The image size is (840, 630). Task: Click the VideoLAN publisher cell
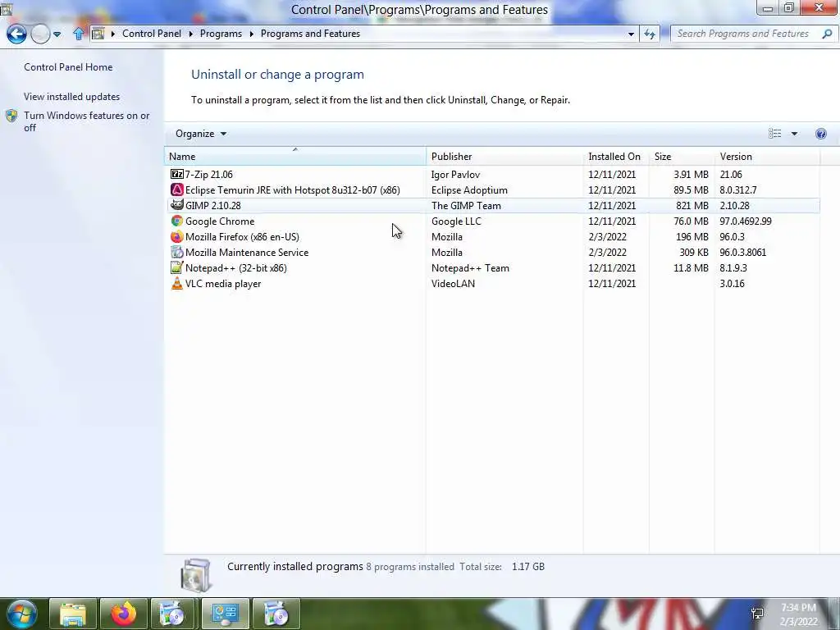(x=453, y=283)
